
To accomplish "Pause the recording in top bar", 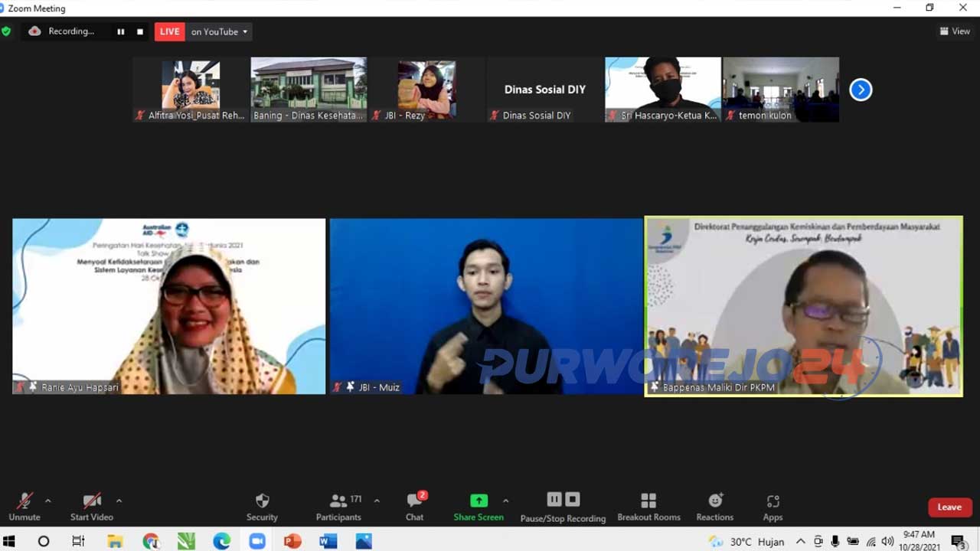I will [120, 31].
